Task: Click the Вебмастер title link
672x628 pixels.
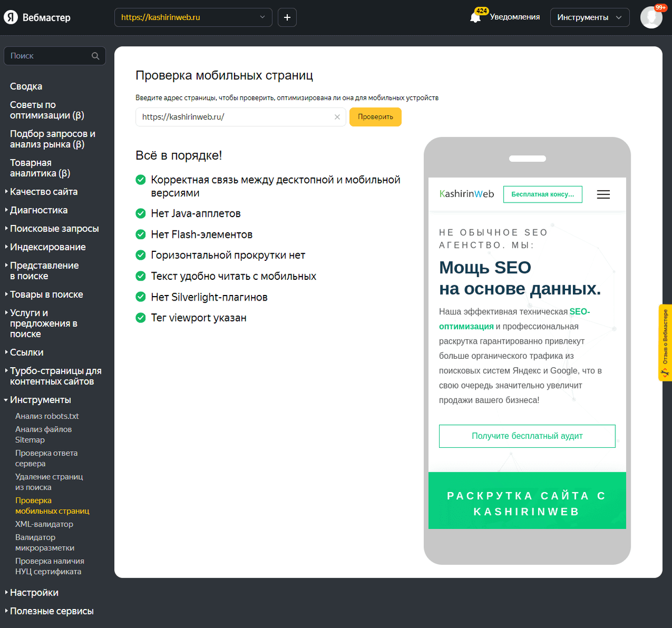Action: tap(46, 17)
